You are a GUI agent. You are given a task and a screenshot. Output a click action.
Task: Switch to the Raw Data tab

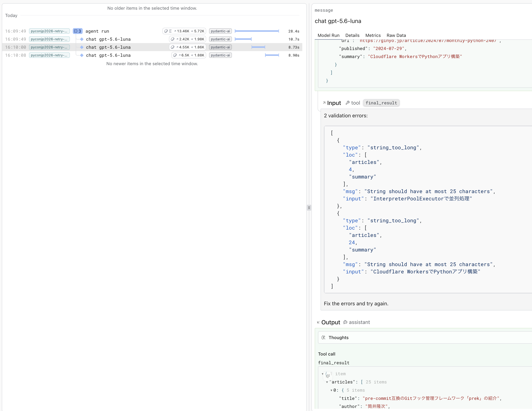tap(396, 35)
